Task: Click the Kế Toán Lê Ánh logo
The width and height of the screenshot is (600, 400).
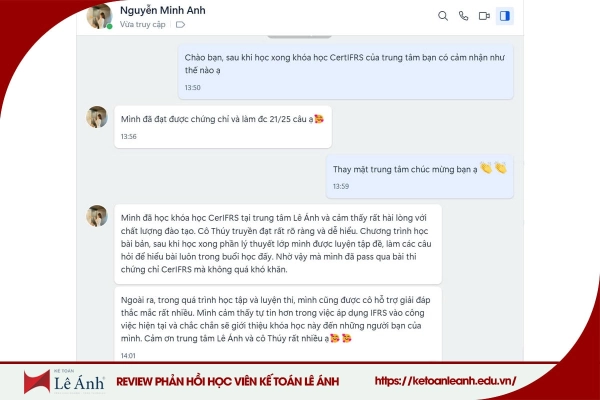Action: [x=64, y=382]
